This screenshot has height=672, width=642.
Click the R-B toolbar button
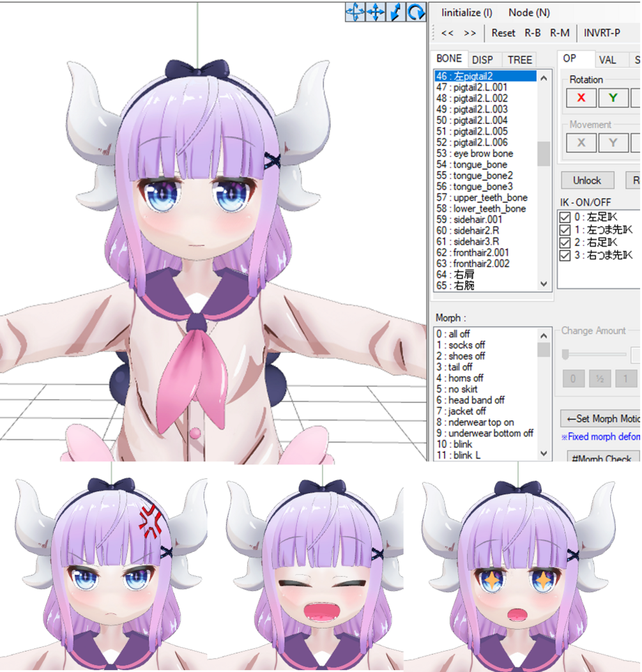(x=533, y=33)
